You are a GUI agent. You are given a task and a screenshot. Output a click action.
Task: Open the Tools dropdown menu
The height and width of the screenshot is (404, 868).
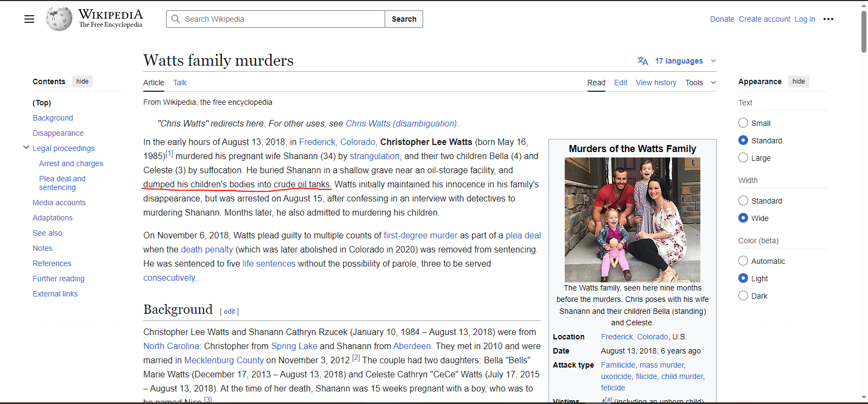coord(700,83)
